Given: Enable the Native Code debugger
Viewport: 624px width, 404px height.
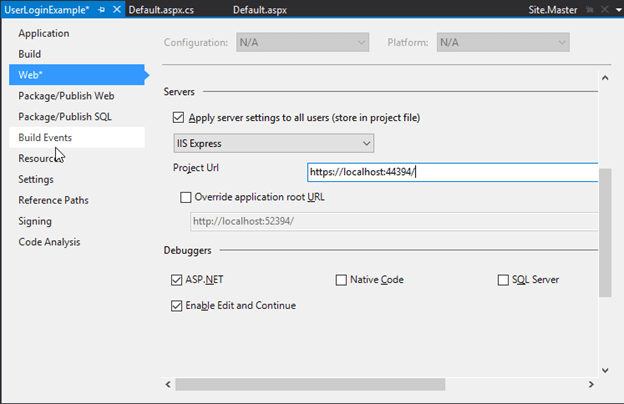Looking at the screenshot, I should (x=341, y=280).
